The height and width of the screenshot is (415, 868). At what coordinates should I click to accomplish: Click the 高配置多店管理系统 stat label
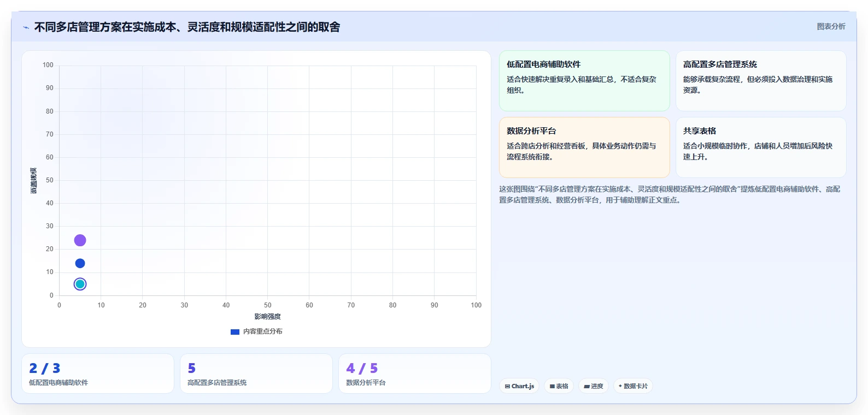point(217,383)
